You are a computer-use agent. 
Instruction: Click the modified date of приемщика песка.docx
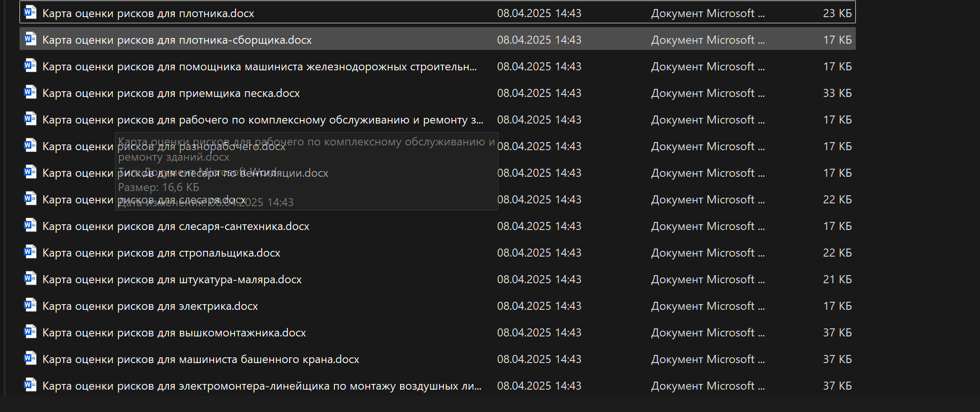point(539,93)
